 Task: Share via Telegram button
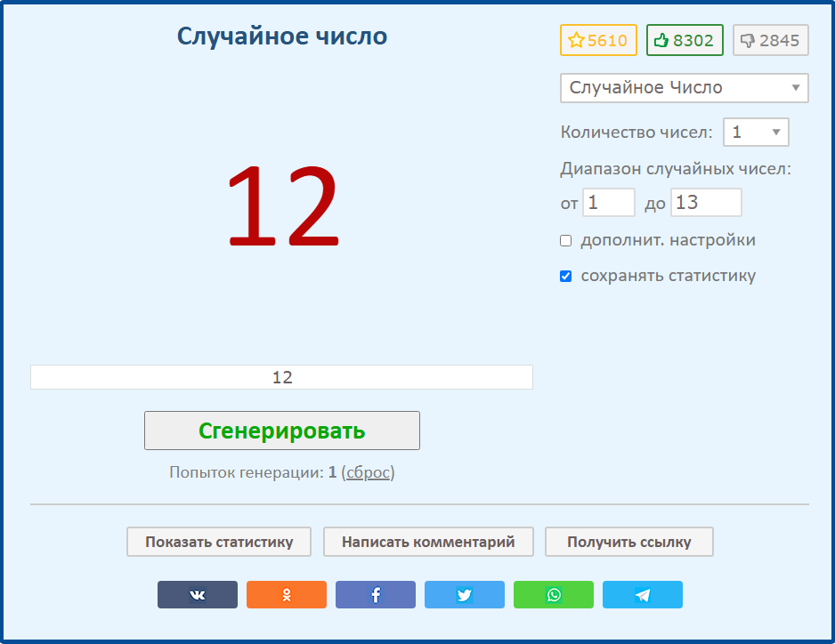click(642, 594)
